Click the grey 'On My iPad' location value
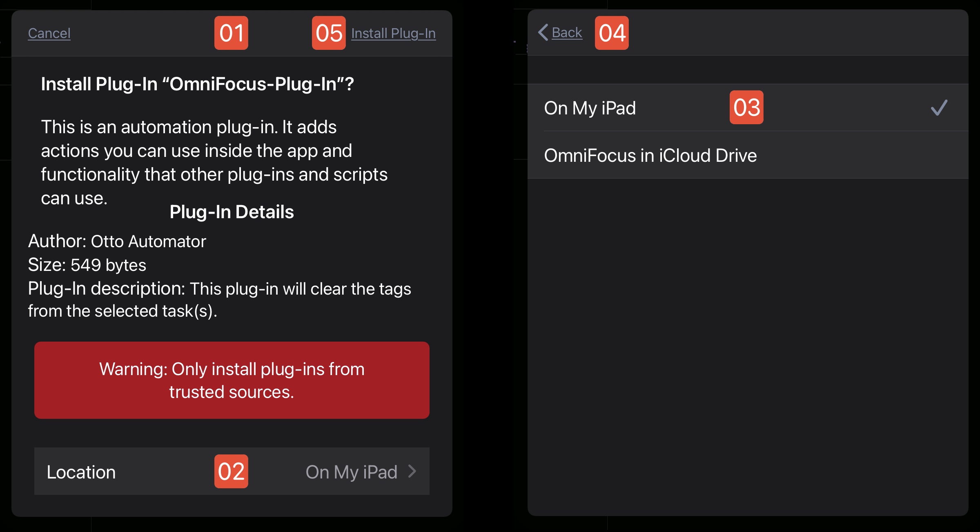Screen dimensions: 980x532 coord(351,472)
